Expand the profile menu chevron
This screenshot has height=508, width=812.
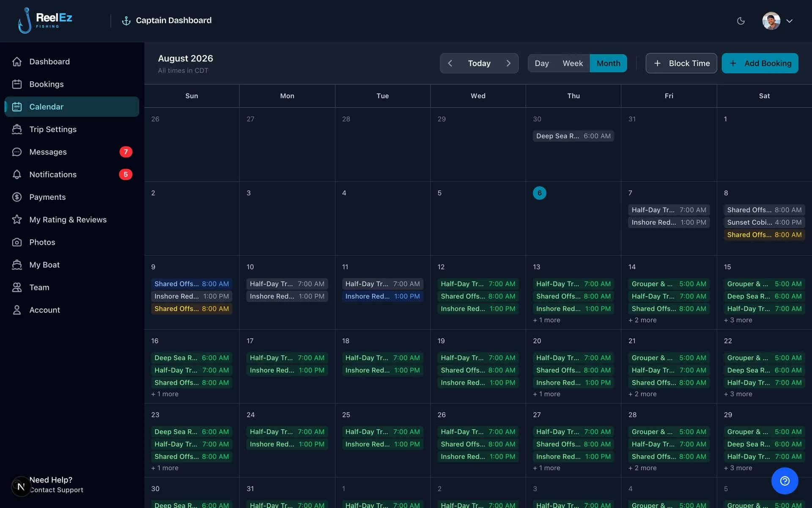tap(789, 21)
